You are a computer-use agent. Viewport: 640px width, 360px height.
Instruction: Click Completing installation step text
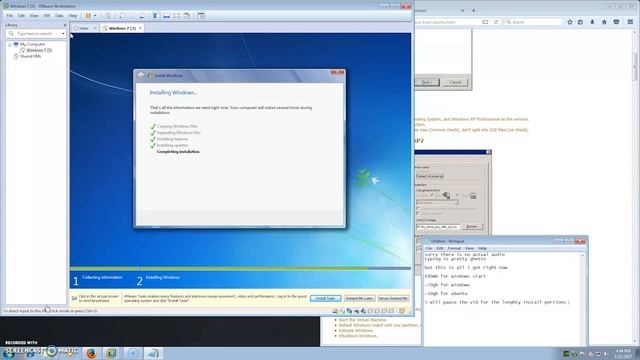point(178,151)
